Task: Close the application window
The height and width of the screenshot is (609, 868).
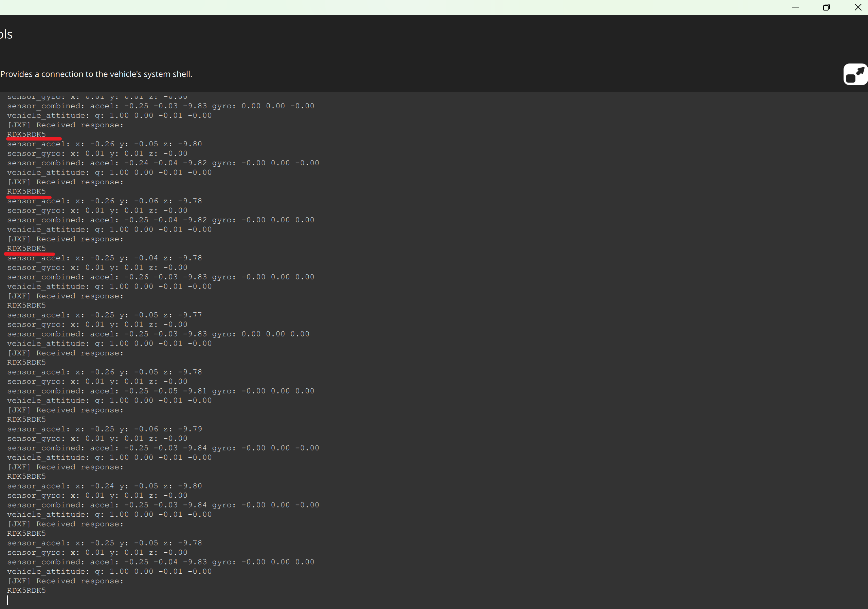Action: coord(858,7)
